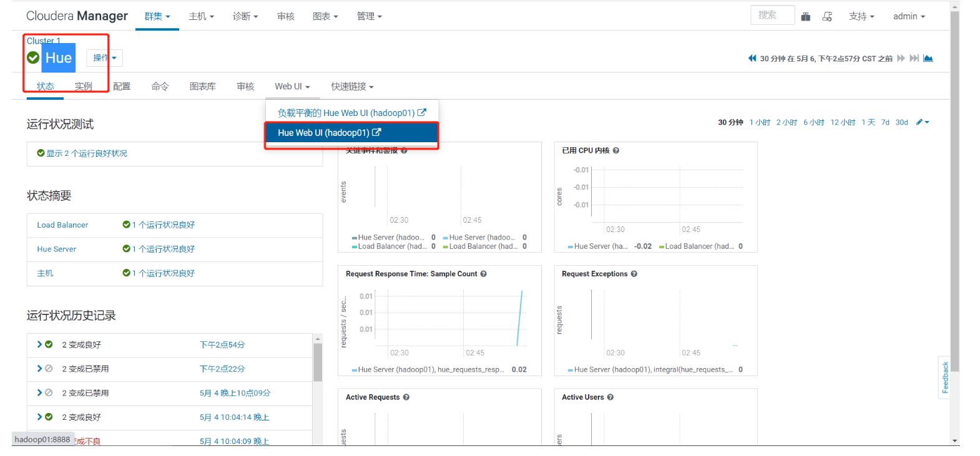Set time range to 6 小时
Screen dimensions: 980x456
click(x=813, y=122)
